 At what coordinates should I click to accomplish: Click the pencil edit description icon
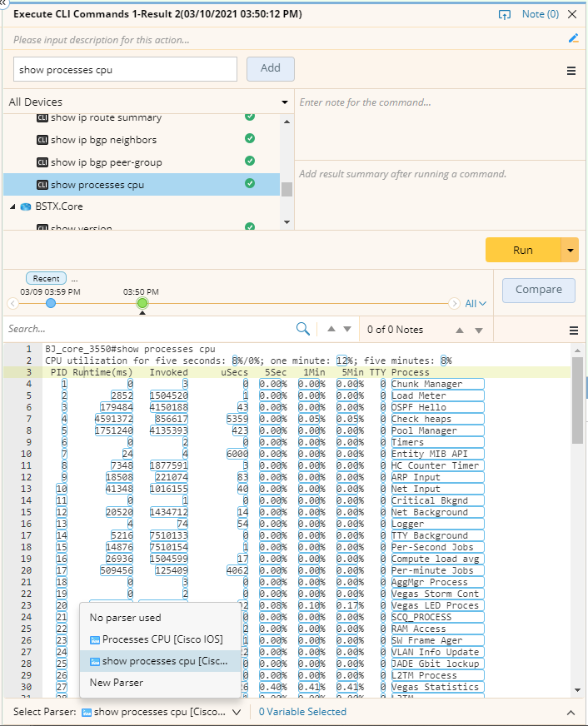(573, 38)
